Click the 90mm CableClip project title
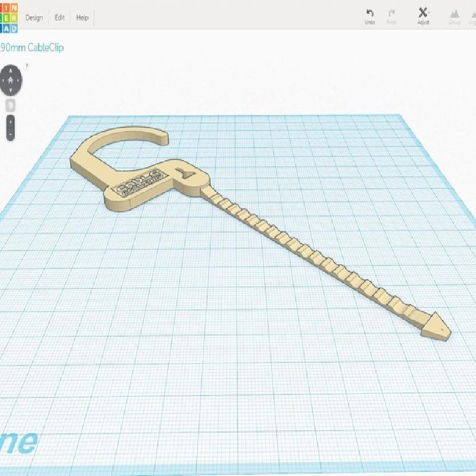 point(32,48)
